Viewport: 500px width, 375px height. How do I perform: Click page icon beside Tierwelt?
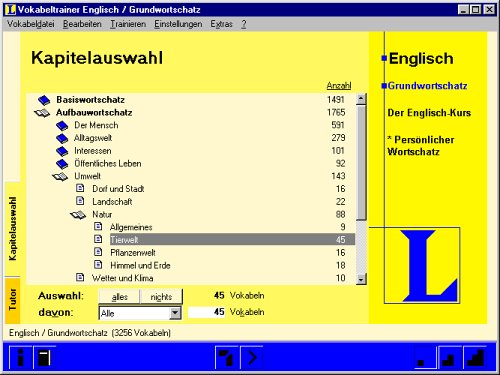(x=98, y=239)
